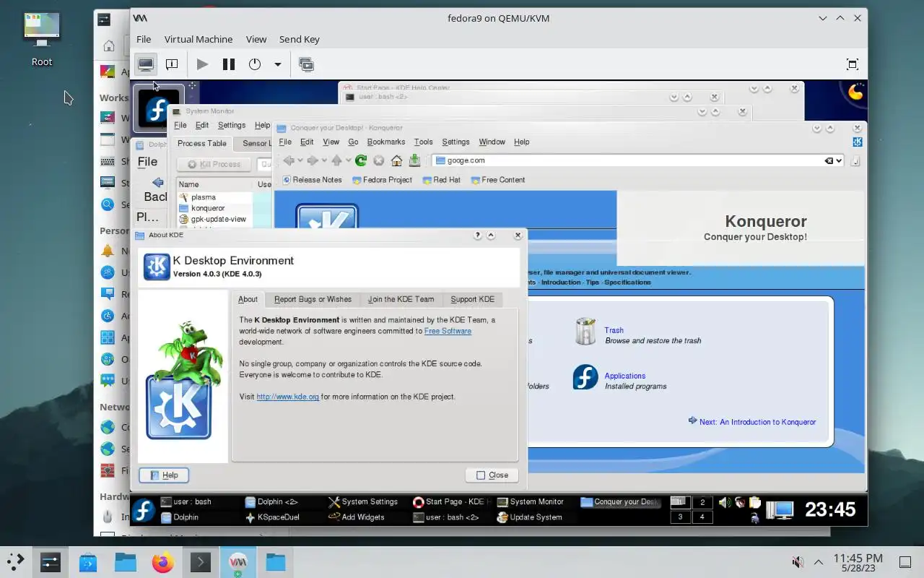Viewport: 924px width, 578px height.
Task: Go forward in Konqueror
Action: coord(313,160)
